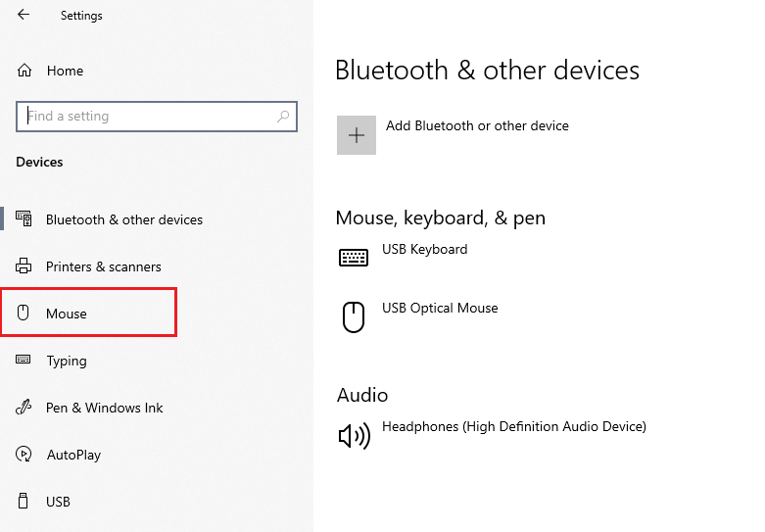This screenshot has height=532, width=765.
Task: Select Bluetooth & other devices in sidebar
Action: tap(124, 219)
